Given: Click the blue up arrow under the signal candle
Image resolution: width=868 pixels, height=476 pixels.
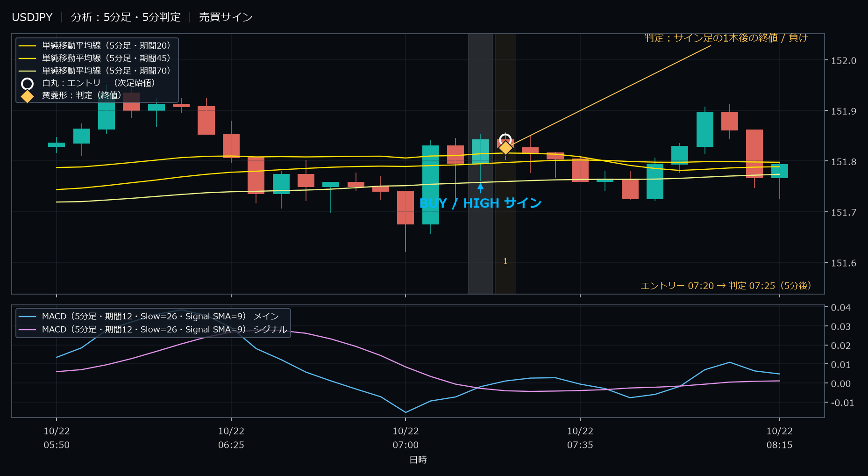Looking at the screenshot, I should [480, 188].
